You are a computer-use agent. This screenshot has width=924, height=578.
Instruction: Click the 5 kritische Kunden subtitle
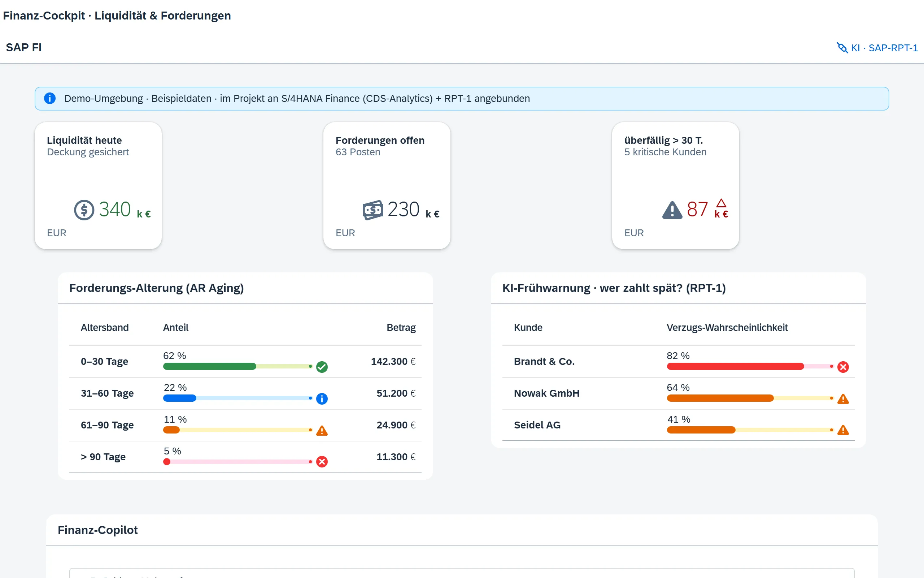coord(665,152)
